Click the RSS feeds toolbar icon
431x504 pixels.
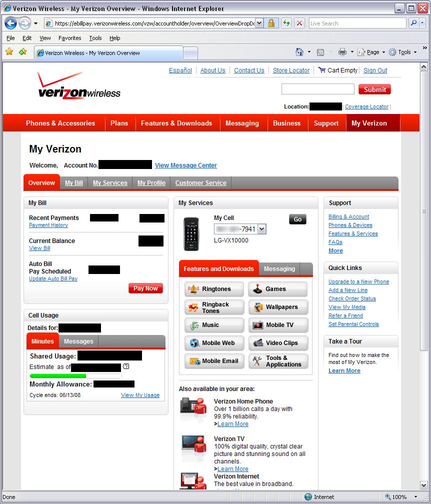pos(320,52)
